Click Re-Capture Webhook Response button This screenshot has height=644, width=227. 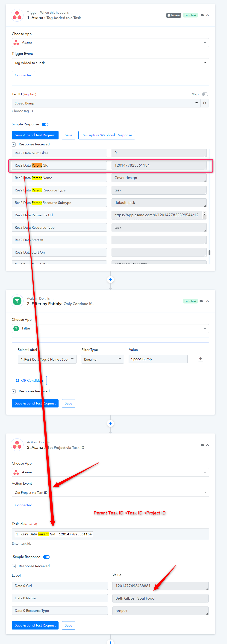point(107,135)
